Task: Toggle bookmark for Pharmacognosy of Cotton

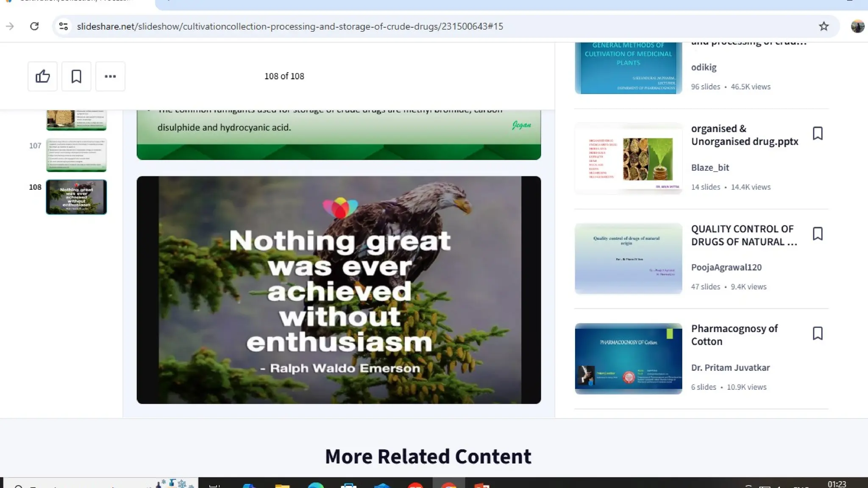Action: (818, 333)
